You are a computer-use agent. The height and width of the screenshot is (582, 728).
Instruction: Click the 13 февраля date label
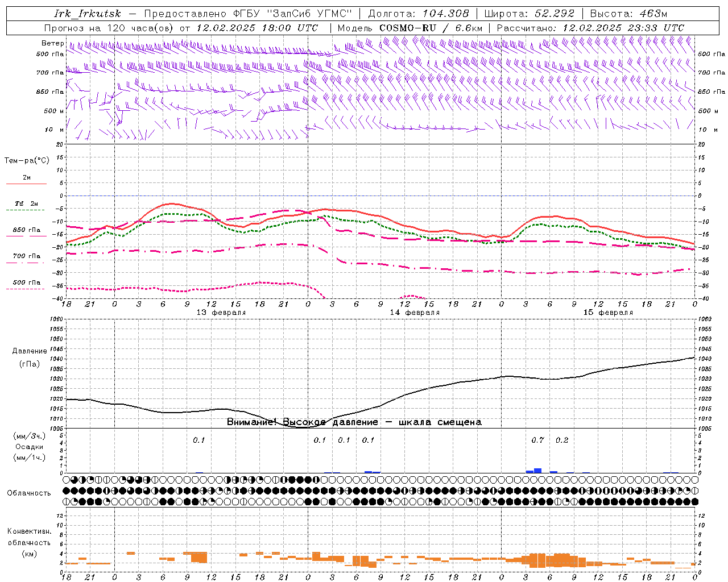coord(221,313)
